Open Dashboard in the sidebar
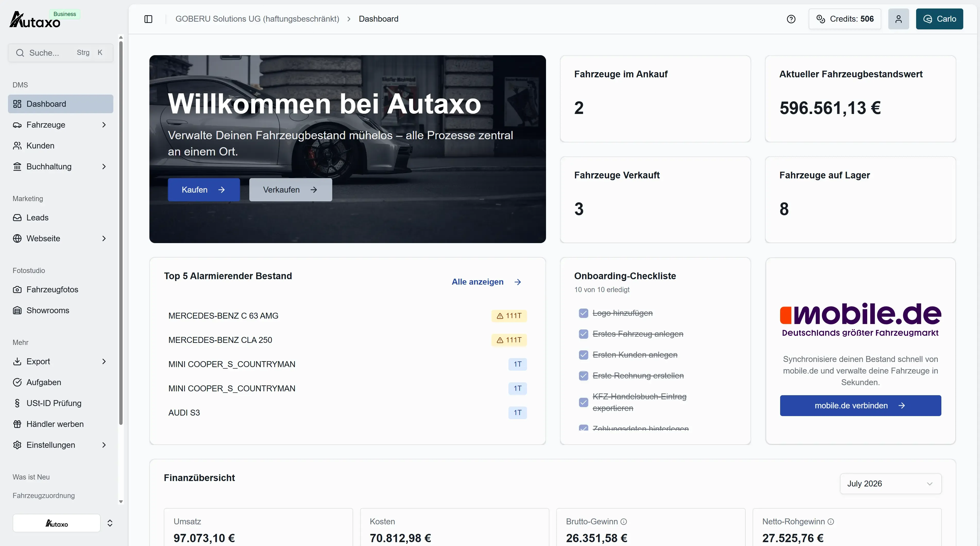 pyautogui.click(x=61, y=104)
